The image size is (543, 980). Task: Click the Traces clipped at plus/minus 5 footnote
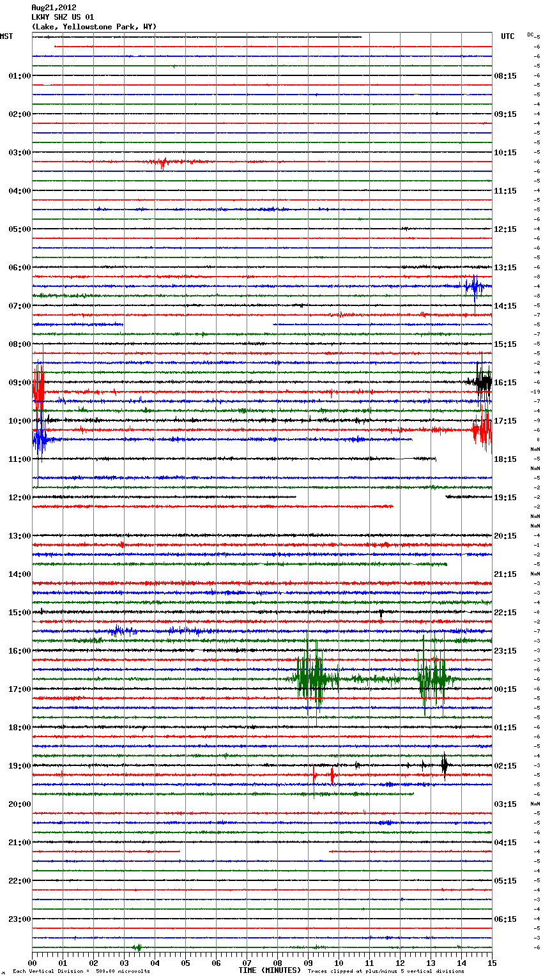tap(386, 971)
